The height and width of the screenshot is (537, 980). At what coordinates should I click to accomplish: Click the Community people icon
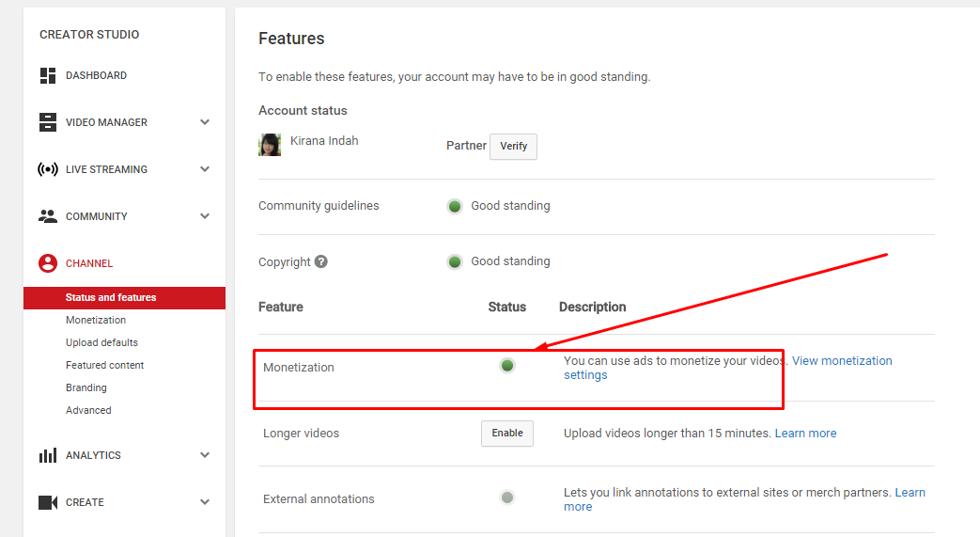48,216
